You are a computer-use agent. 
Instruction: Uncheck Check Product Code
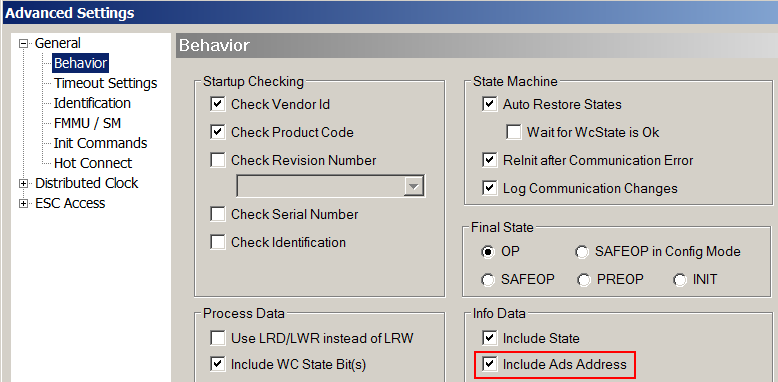click(x=217, y=132)
